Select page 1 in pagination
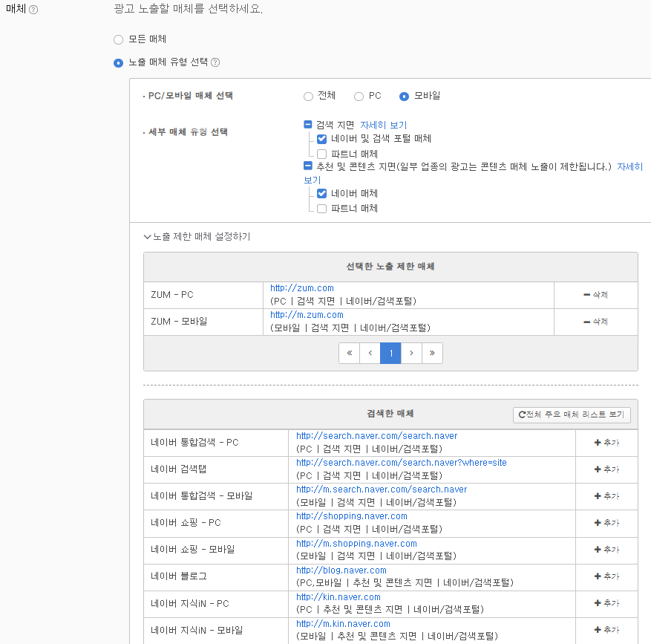The image size is (651, 644). (390, 354)
